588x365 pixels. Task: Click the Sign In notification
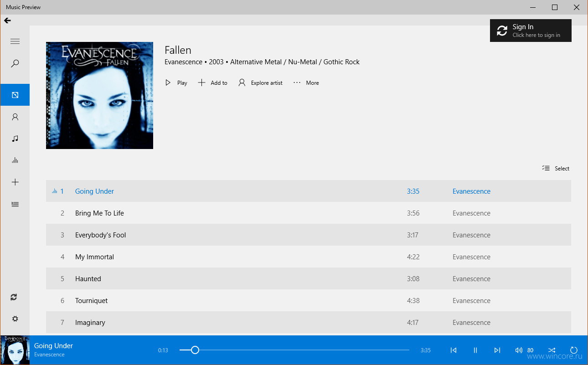tap(531, 31)
